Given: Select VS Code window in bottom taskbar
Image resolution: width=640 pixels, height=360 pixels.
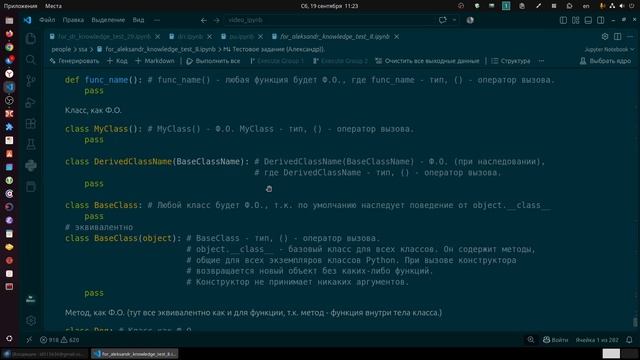Looking at the screenshot, I should point(135,354).
